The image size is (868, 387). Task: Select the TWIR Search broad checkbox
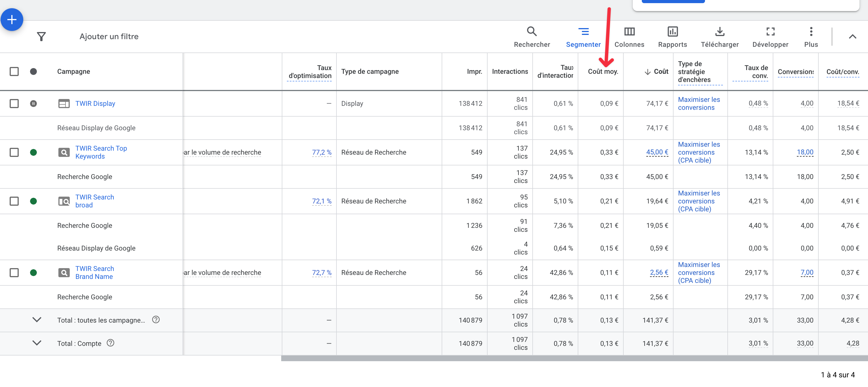(x=14, y=201)
